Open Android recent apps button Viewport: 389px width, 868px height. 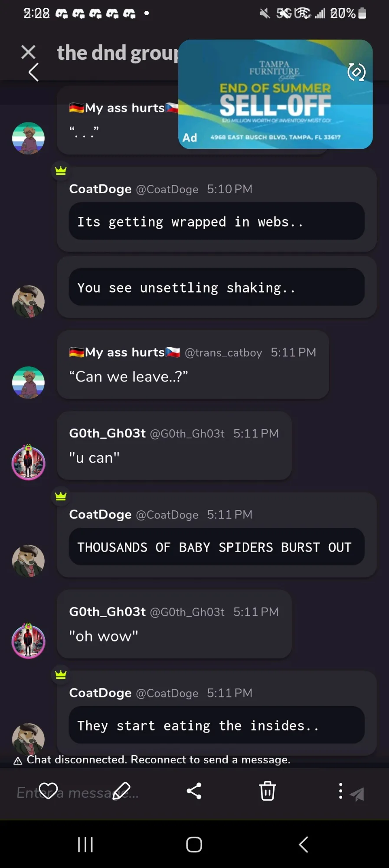85,845
